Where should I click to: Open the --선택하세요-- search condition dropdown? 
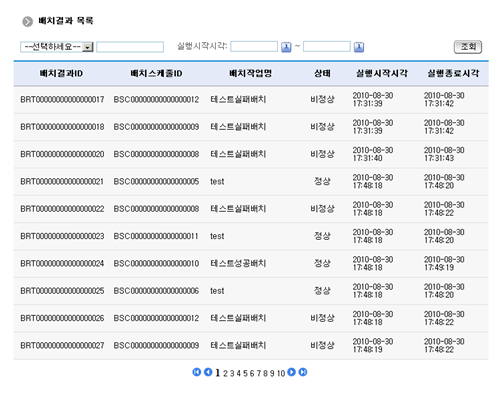57,47
